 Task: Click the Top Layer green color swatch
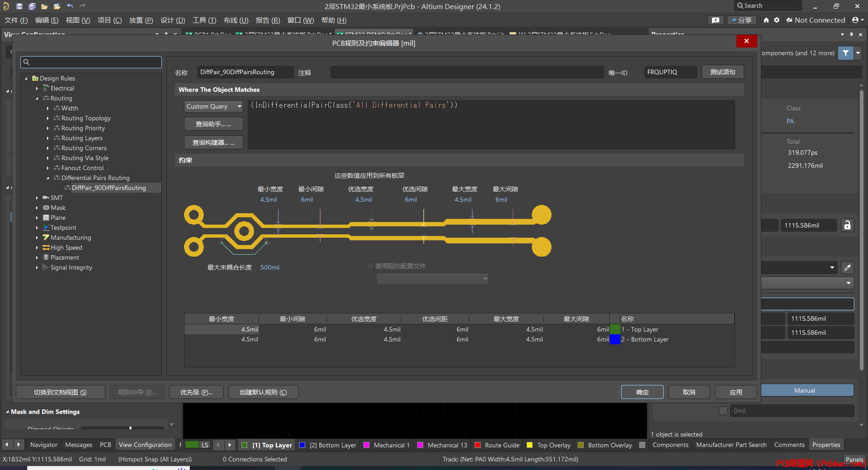click(x=615, y=329)
